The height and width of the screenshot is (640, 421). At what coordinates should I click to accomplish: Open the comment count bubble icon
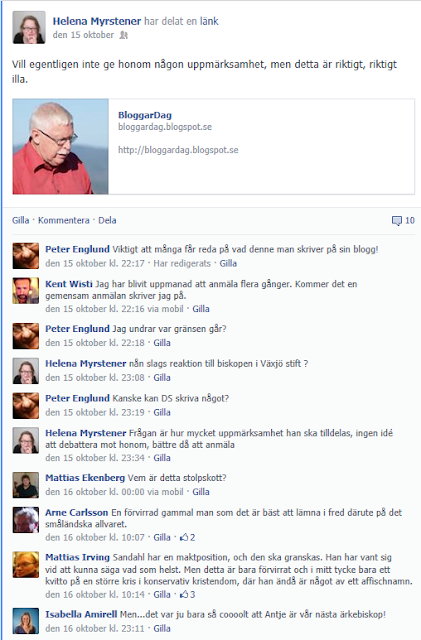(x=396, y=221)
